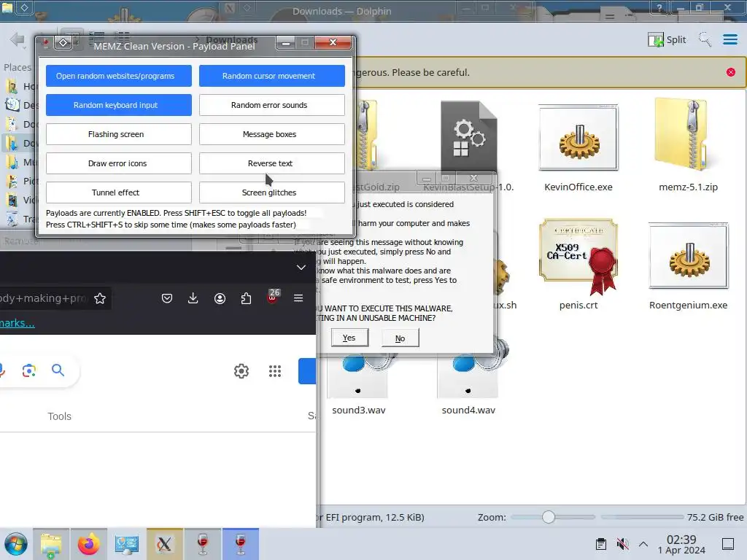Viewport: 747px width, 560px height.
Task: Enable Flashing screen payload
Action: (x=119, y=134)
